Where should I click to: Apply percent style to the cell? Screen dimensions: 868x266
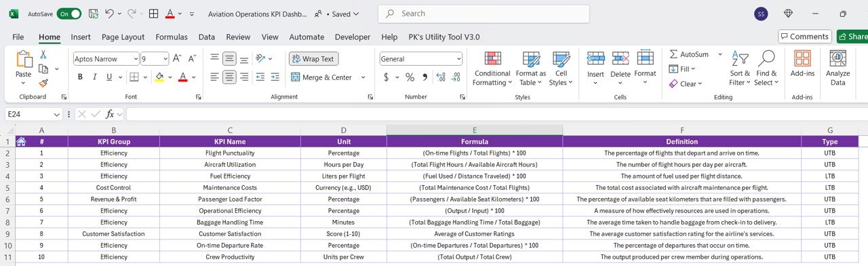point(410,77)
